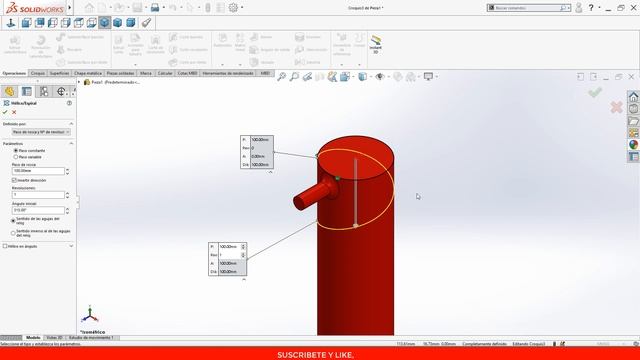Collapse the Parámetros section chevron
Viewport: 640px width, 360px height.
tap(71, 144)
